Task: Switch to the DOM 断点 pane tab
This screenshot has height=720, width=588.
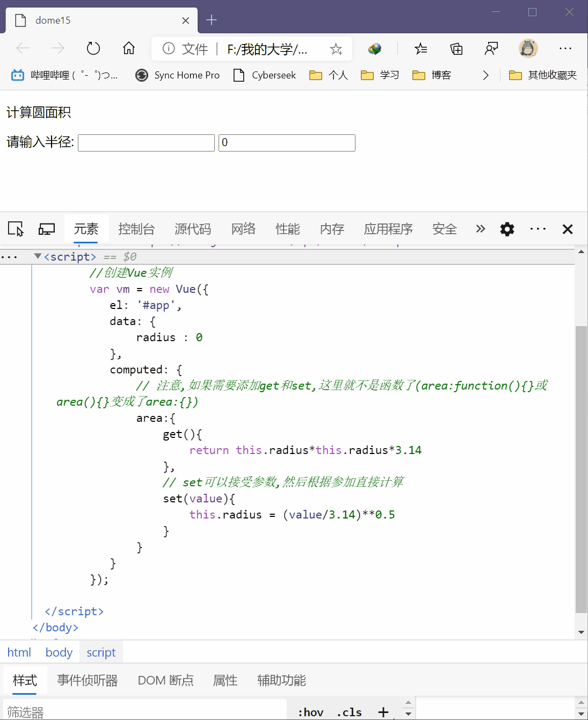Action: click(x=165, y=681)
